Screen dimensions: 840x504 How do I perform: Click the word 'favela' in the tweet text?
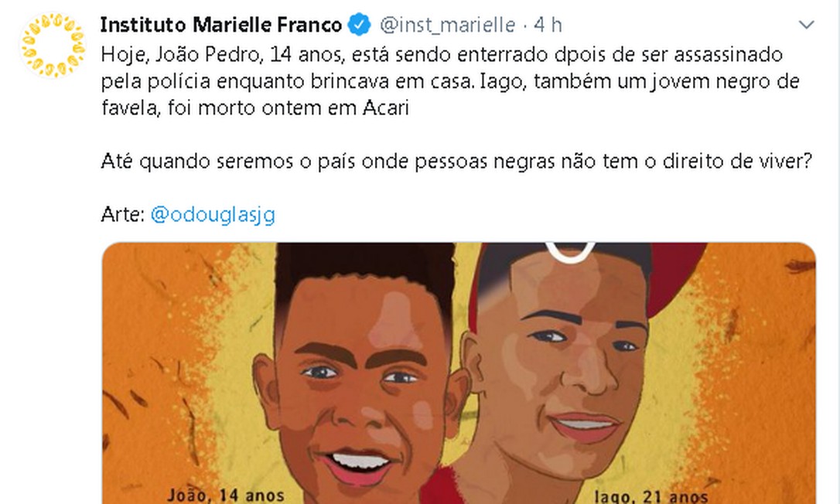click(129, 107)
